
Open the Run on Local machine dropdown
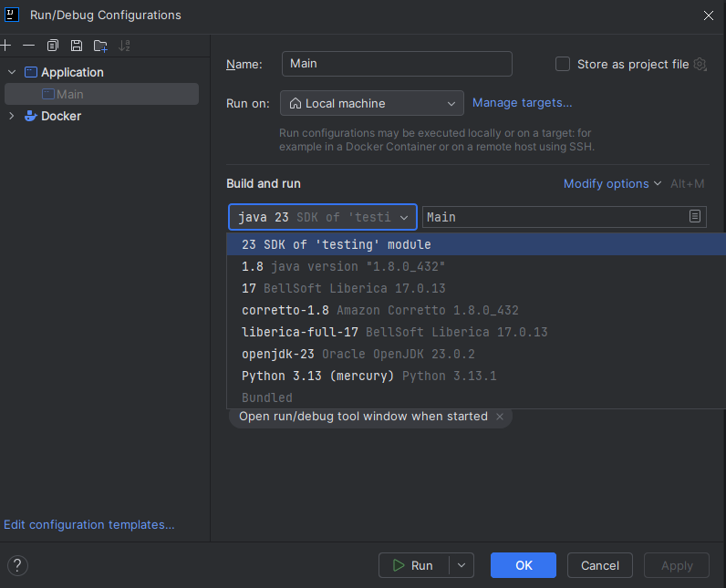click(372, 103)
